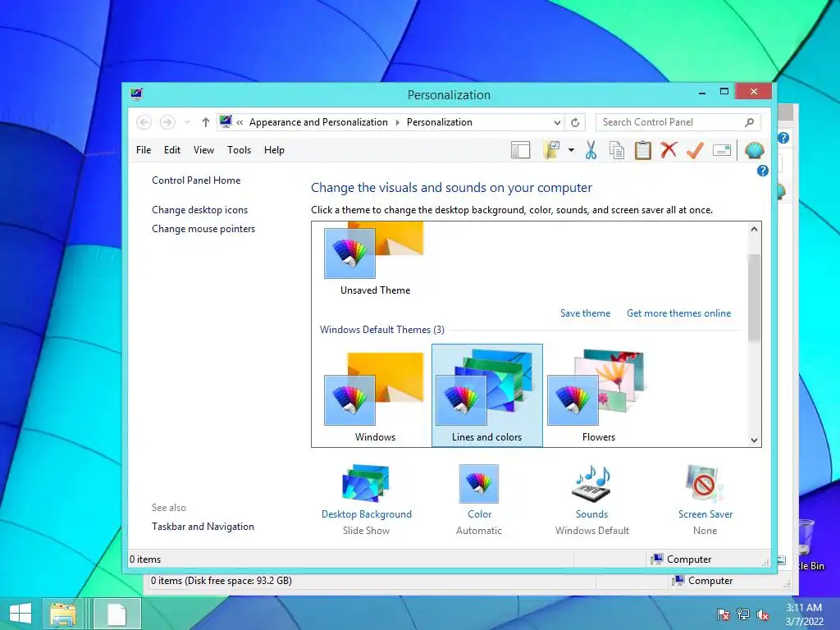840x630 pixels.
Task: Click Save theme link
Action: pos(585,313)
